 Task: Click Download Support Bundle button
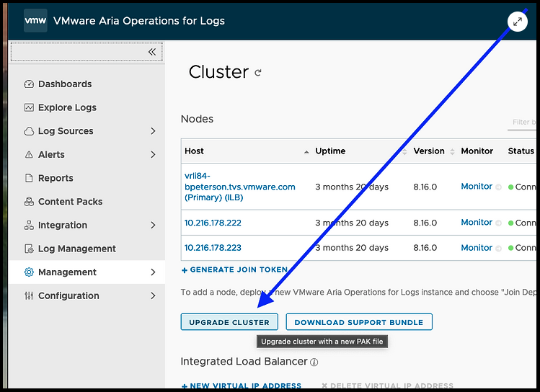(x=359, y=322)
